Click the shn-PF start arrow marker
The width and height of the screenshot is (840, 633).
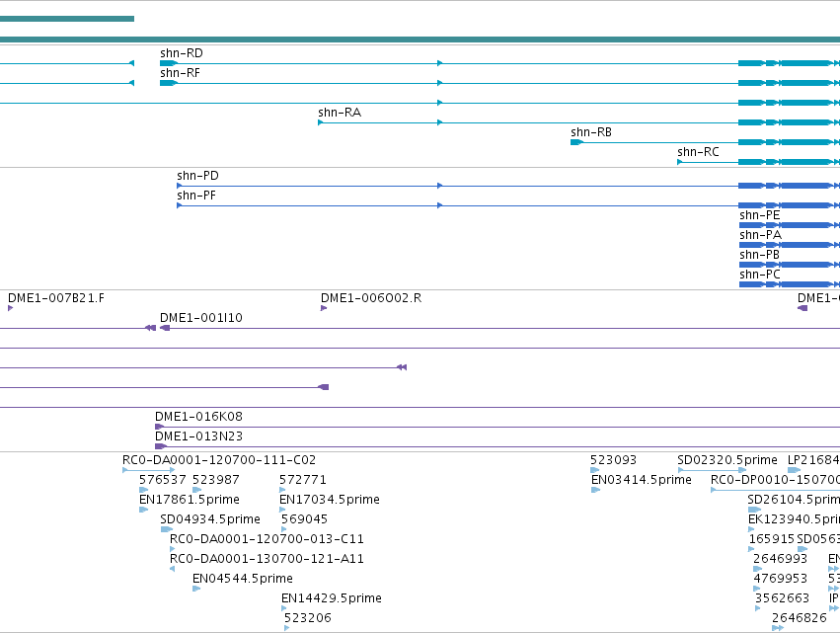click(180, 205)
